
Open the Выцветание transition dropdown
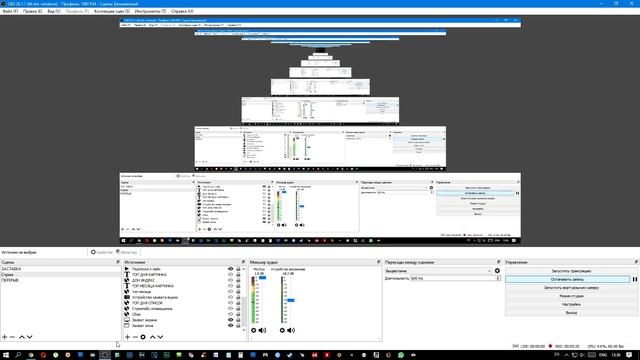(x=438, y=271)
